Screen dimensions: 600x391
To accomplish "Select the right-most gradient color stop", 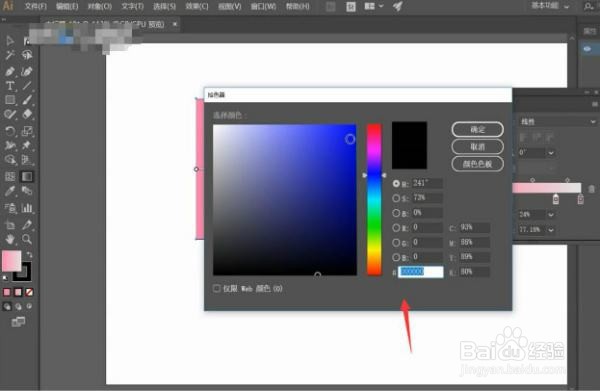I will [580, 199].
